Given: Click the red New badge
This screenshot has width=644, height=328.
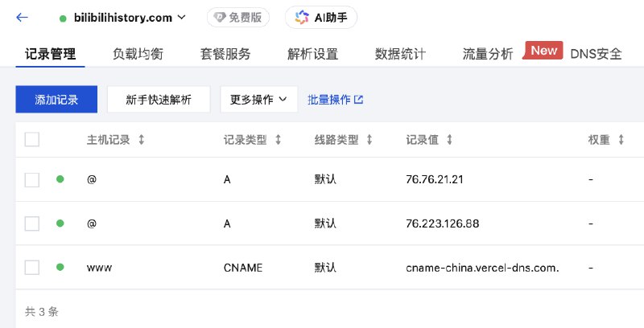Looking at the screenshot, I should pyautogui.click(x=543, y=51).
